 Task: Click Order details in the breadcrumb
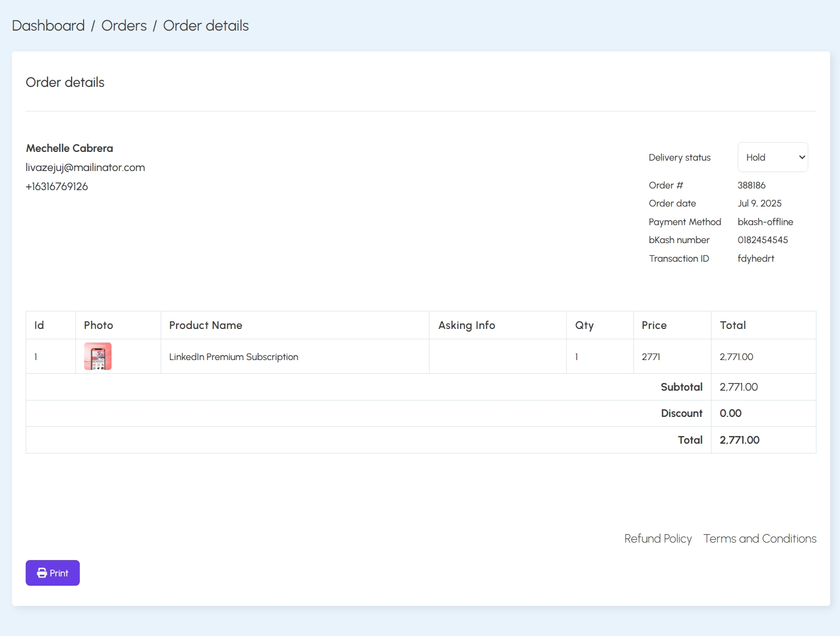tap(206, 26)
